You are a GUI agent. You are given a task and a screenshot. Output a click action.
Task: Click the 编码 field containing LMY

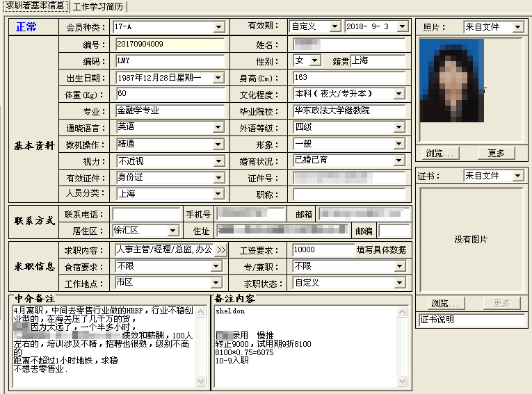click(x=170, y=60)
